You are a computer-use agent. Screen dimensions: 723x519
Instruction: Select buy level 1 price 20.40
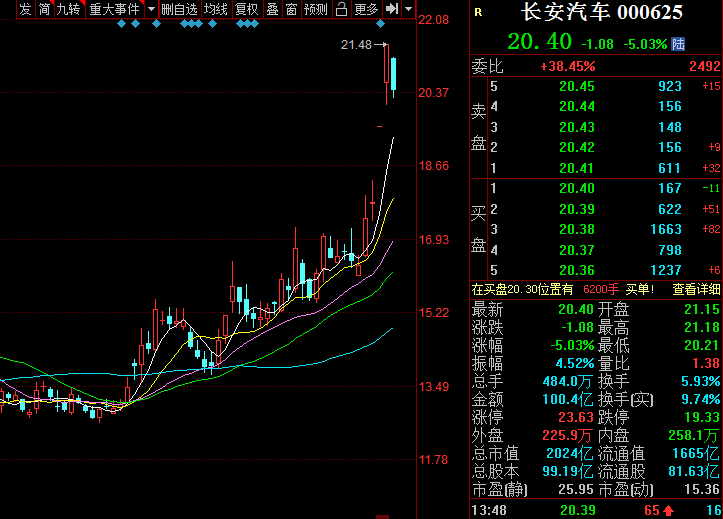coord(577,189)
